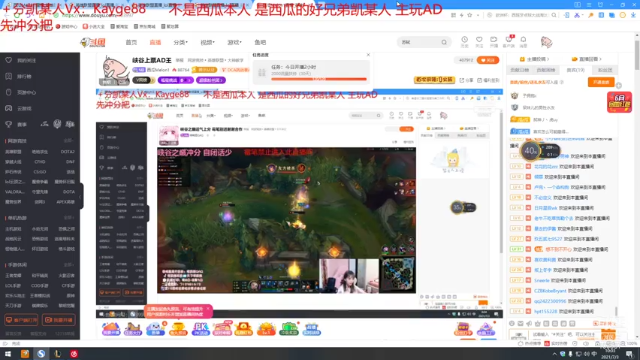
Task: Click the green gift icon in gift bar
Action: point(289,329)
